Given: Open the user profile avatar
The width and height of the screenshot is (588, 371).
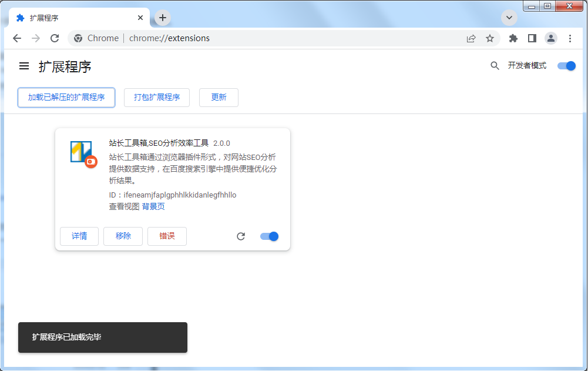Looking at the screenshot, I should pyautogui.click(x=551, y=38).
